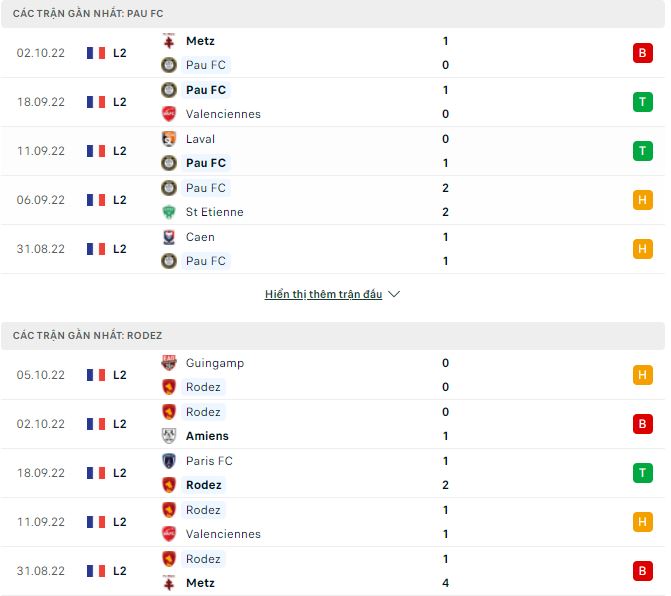Click the Guingamp club logo

169,363
